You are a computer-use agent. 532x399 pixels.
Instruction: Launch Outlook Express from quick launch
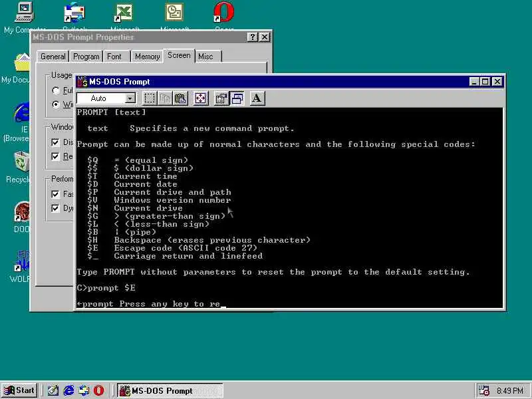[x=84, y=390]
